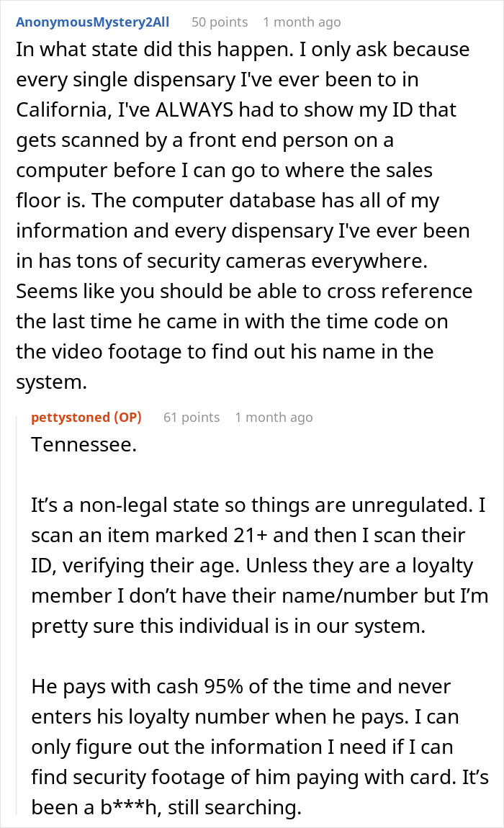The height and width of the screenshot is (828, 504).
Task: Open pettystoned reply's 1 month ago timestamp
Action: click(274, 417)
